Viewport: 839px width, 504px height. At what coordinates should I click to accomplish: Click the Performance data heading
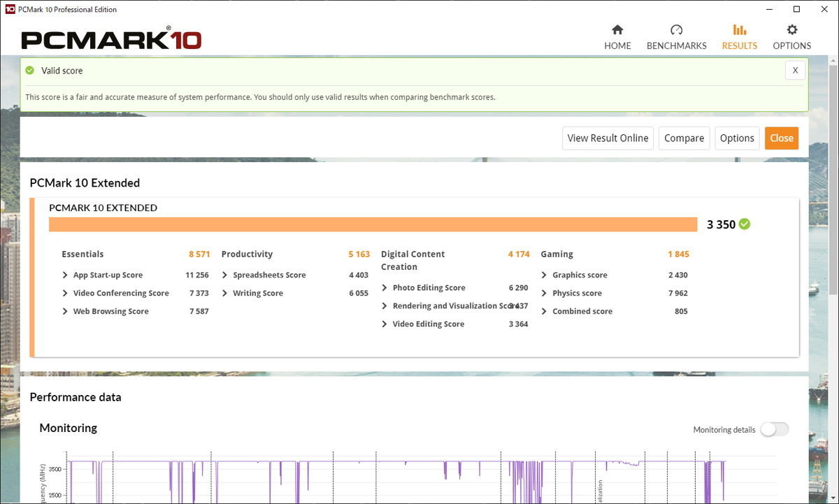pyautogui.click(x=76, y=397)
